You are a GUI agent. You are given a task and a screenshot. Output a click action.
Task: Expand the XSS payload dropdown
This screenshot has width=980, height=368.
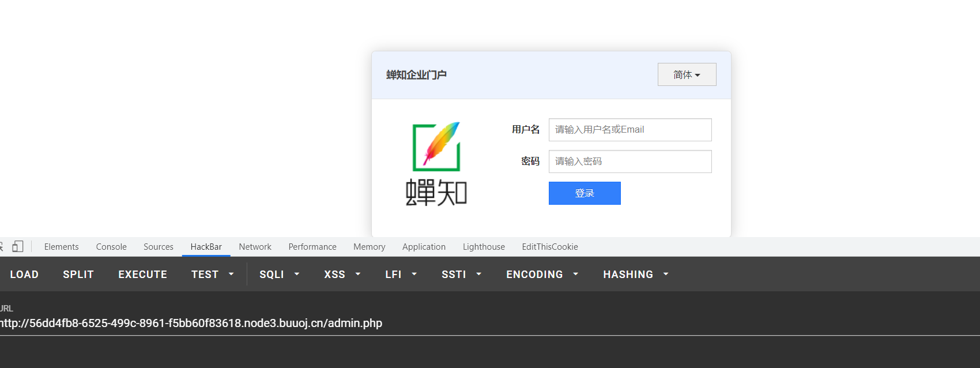click(x=342, y=275)
